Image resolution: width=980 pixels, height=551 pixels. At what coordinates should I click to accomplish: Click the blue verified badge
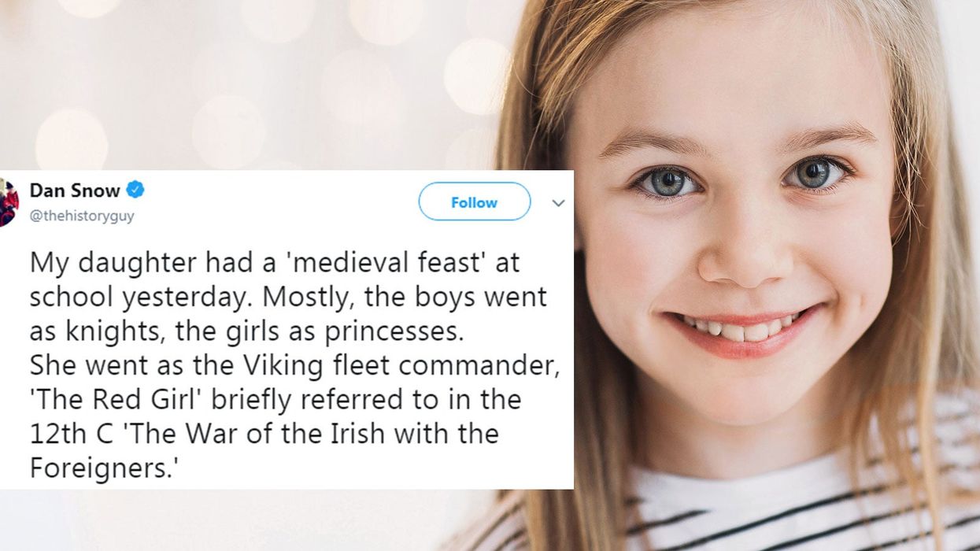click(135, 190)
